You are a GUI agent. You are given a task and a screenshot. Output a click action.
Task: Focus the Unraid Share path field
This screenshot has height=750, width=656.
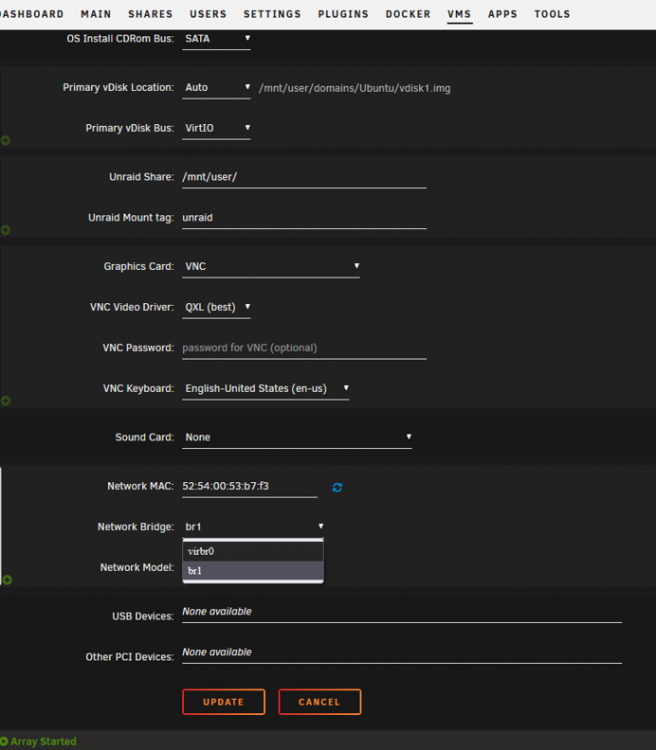point(304,177)
